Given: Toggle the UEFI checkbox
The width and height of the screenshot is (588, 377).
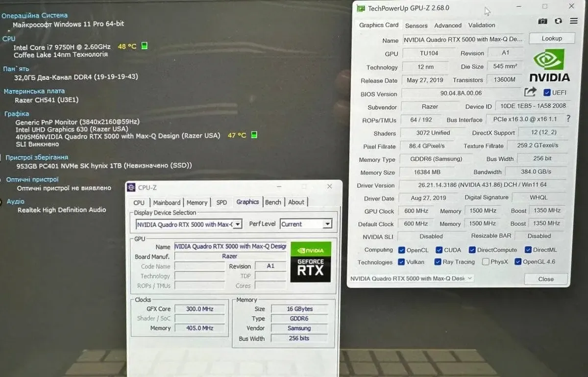Looking at the screenshot, I should 547,92.
